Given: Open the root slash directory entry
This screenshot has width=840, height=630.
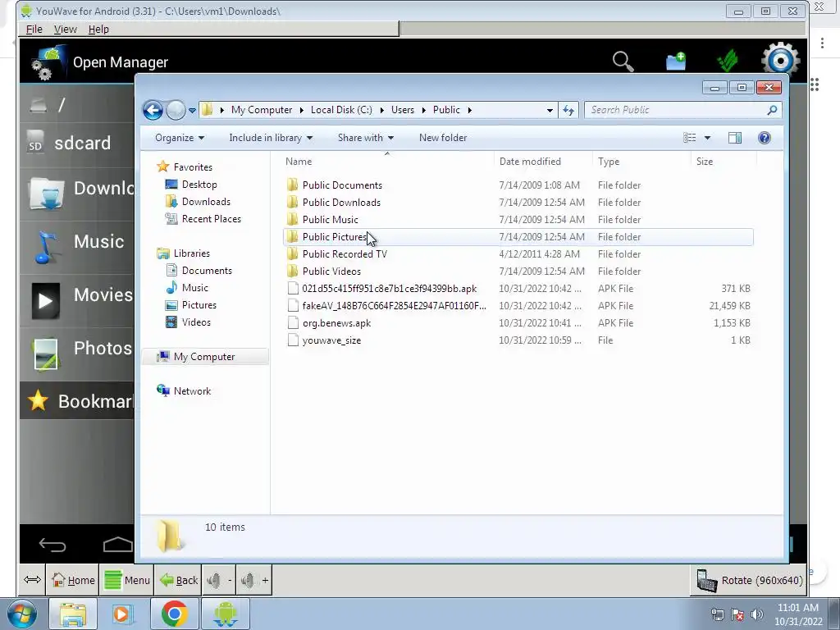Looking at the screenshot, I should coord(76,104).
